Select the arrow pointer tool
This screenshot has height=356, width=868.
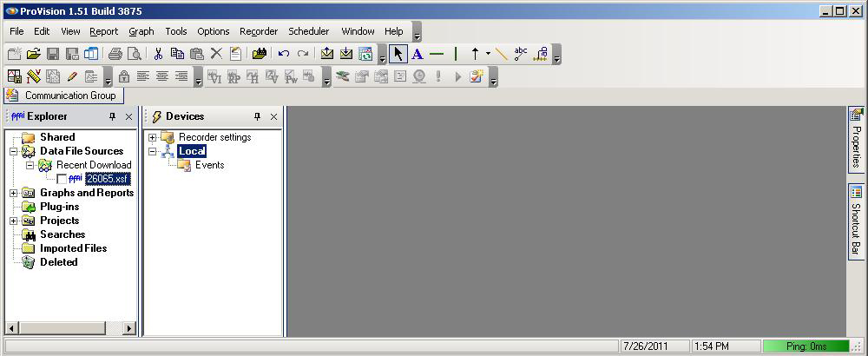[x=398, y=54]
